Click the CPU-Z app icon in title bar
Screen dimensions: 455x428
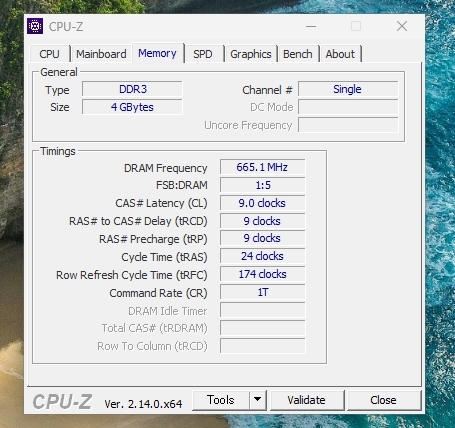coord(35,26)
